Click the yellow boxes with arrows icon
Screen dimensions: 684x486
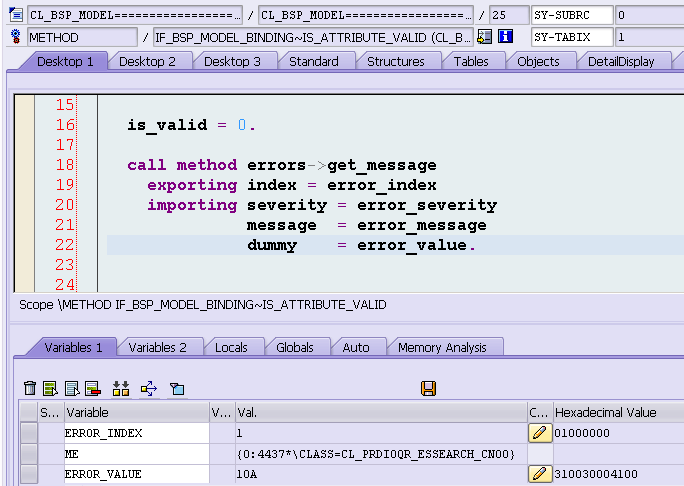pyautogui.click(x=121, y=388)
